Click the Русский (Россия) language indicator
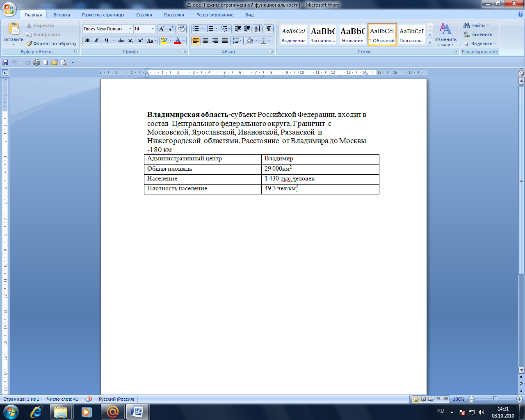Viewport: 525px width, 420px height. coord(116,399)
